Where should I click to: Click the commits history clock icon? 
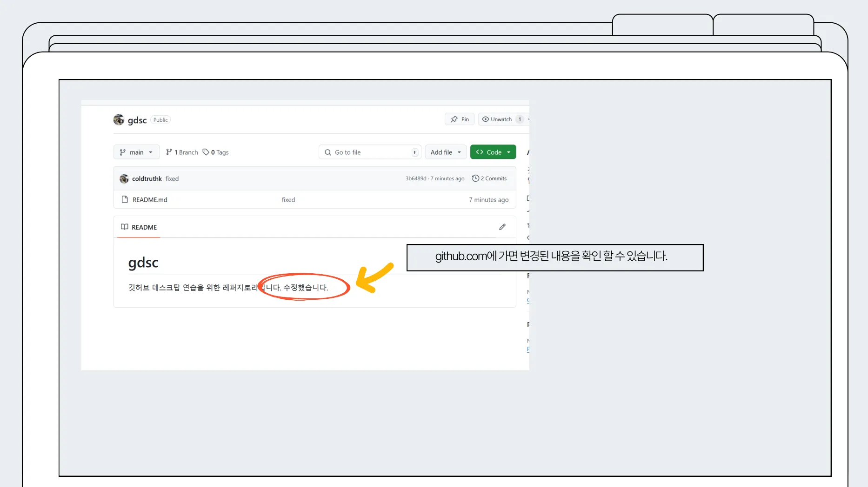475,178
